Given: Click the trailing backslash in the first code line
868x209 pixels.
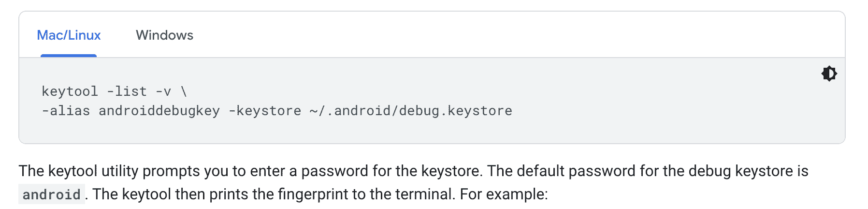Looking at the screenshot, I should coord(184,91).
